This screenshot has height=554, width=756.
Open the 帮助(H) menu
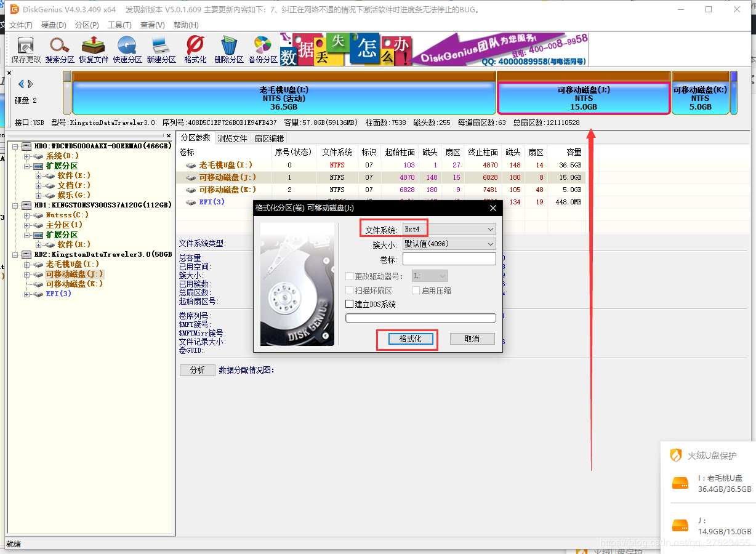[186, 25]
